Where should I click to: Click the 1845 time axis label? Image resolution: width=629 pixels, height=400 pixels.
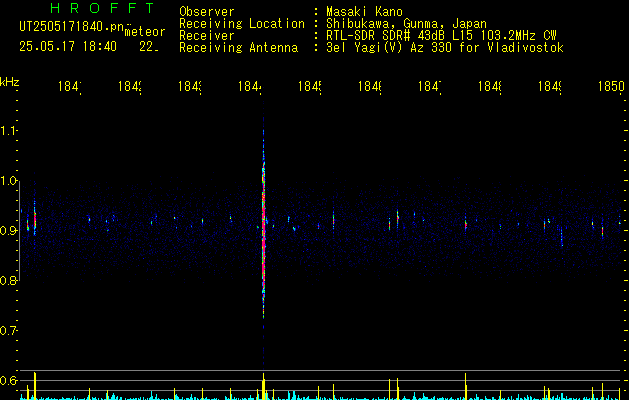pyautogui.click(x=310, y=86)
